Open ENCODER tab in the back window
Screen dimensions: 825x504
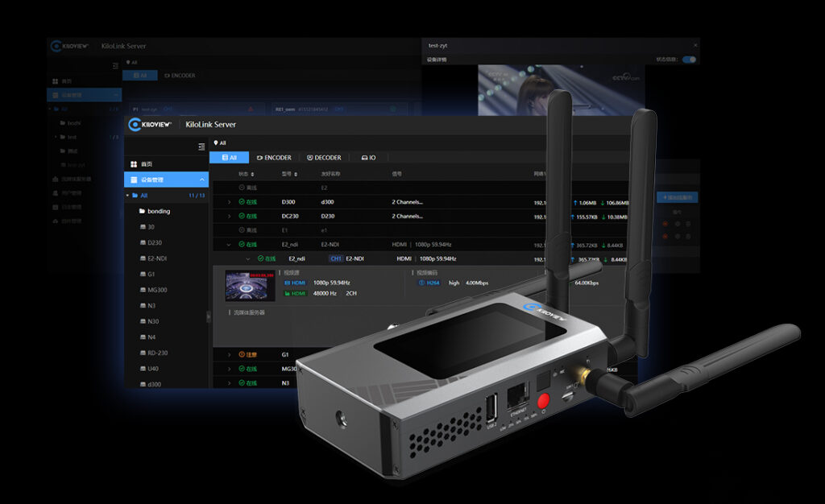coord(180,76)
